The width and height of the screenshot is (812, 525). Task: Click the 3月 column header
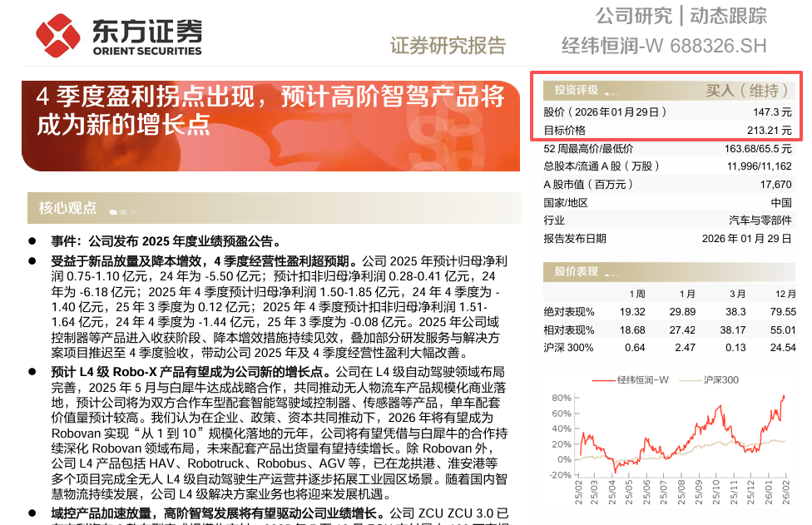(737, 294)
